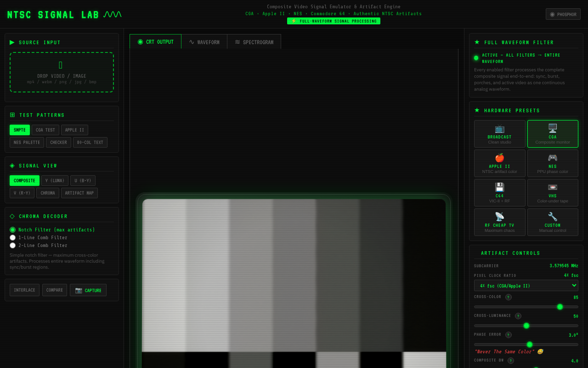Select the NES PPU phase color preset

(553, 163)
